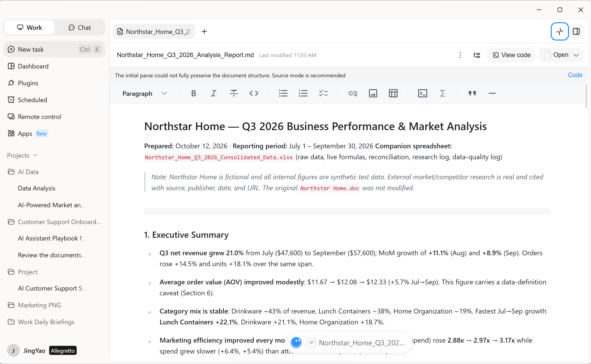
Task: Click the blue-outlined plus button
Action: (x=560, y=32)
